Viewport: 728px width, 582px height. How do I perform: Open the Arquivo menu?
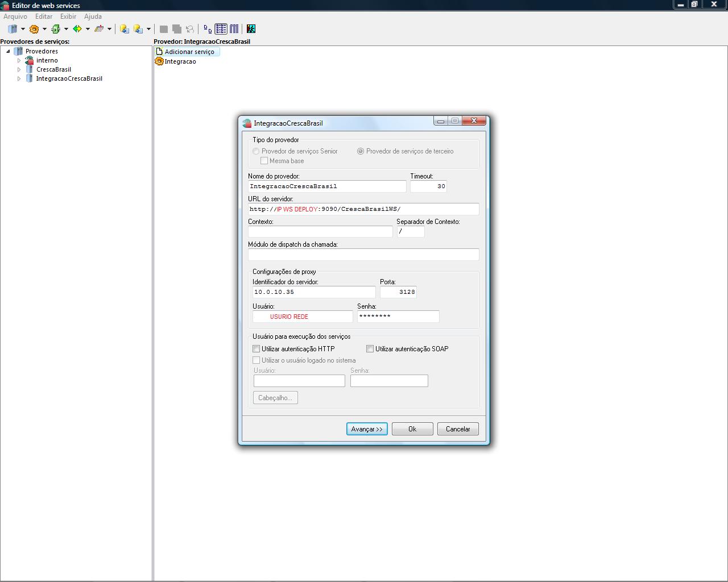click(15, 16)
